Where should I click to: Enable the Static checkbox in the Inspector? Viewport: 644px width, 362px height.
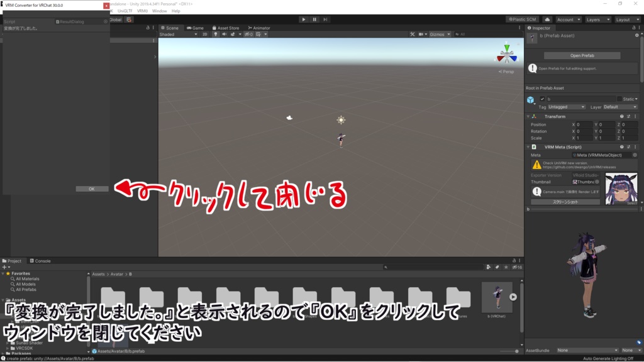point(619,99)
